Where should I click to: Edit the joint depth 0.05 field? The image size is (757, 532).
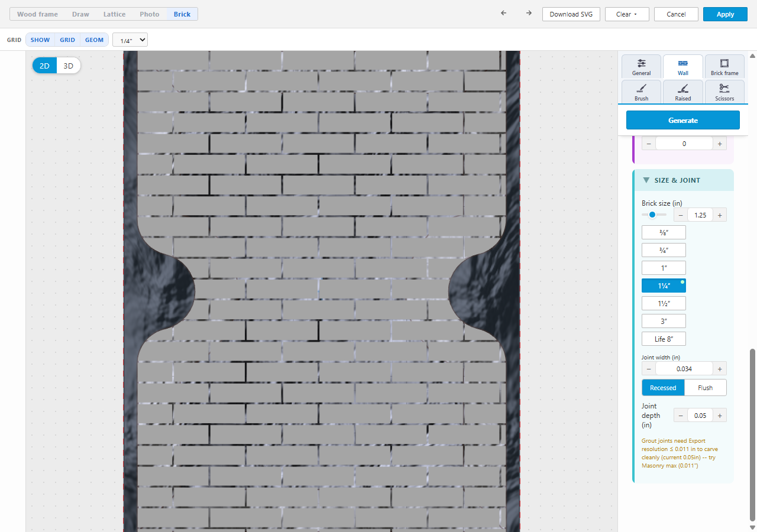[x=700, y=416]
